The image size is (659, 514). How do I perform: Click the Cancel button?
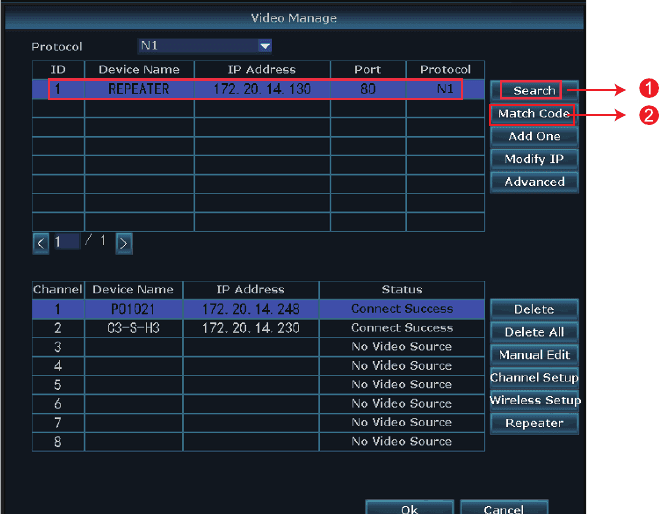tap(503, 508)
